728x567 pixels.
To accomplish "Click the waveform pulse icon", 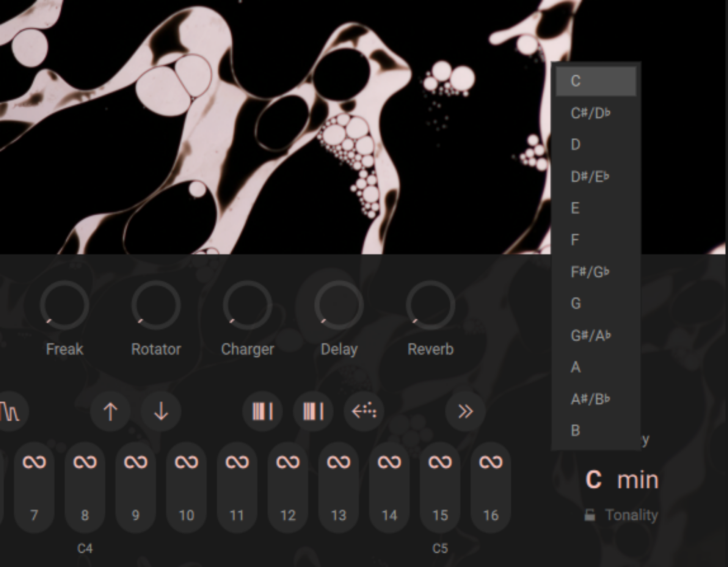I will tap(11, 412).
